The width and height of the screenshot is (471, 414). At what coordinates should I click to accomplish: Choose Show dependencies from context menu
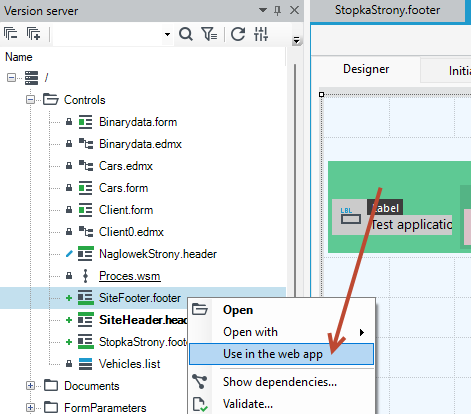click(282, 382)
